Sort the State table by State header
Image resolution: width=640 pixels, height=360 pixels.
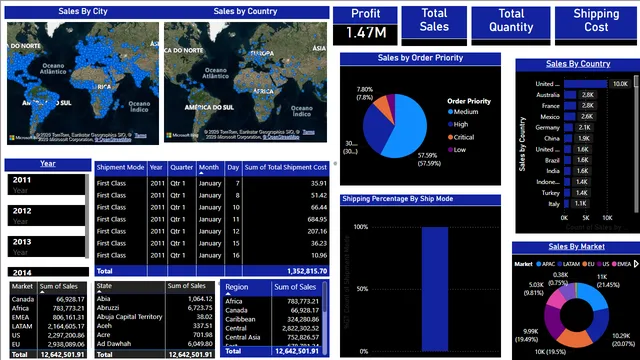pos(104,286)
